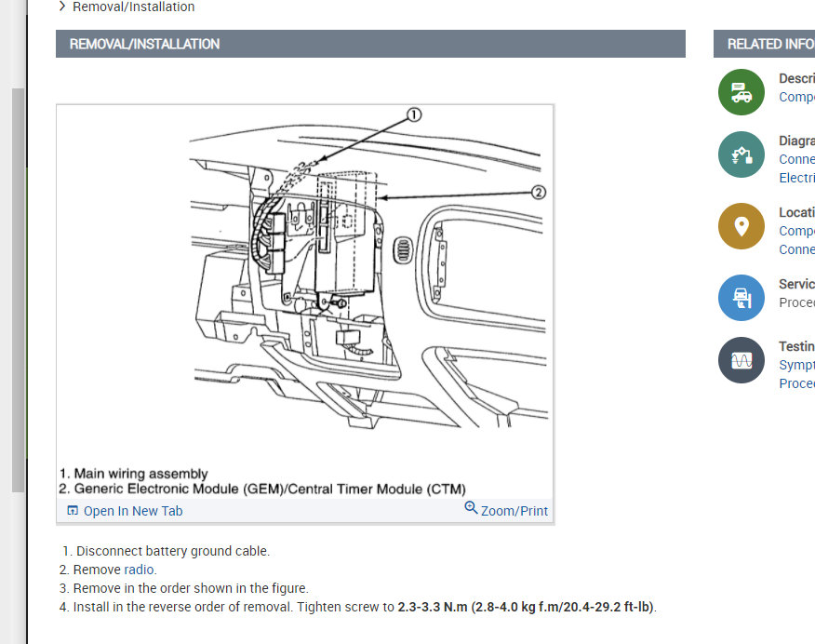Open the 'Conne' link under Diagrams
The width and height of the screenshot is (815, 644).
tap(796, 159)
